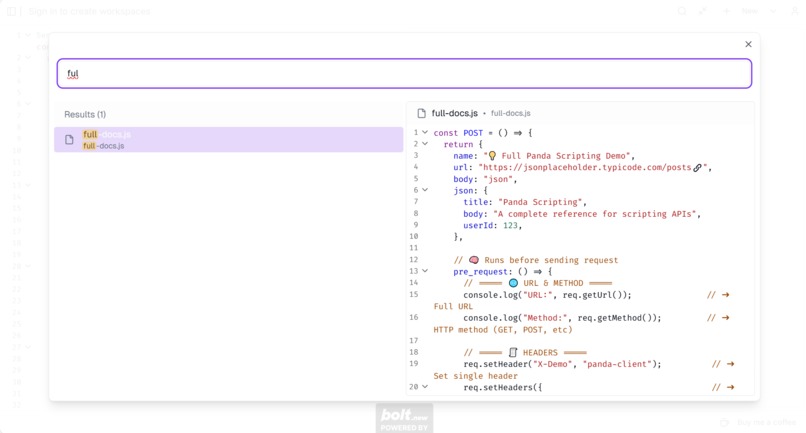Click the plus icon in background top bar

point(726,11)
